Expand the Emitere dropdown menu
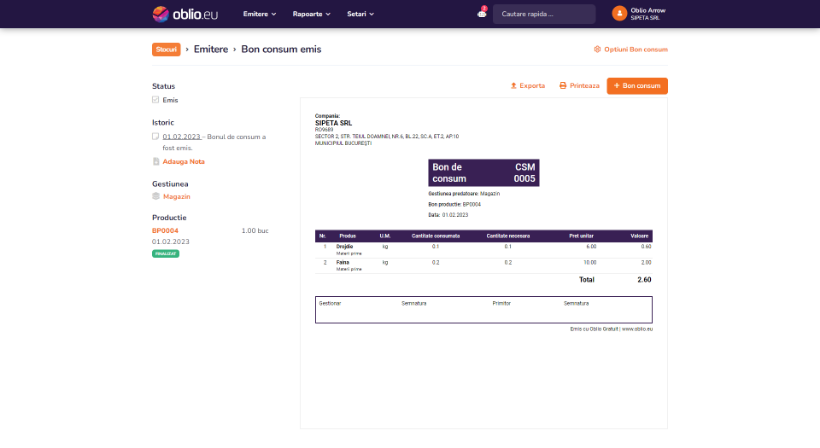This screenshot has width=820, height=448. [259, 14]
